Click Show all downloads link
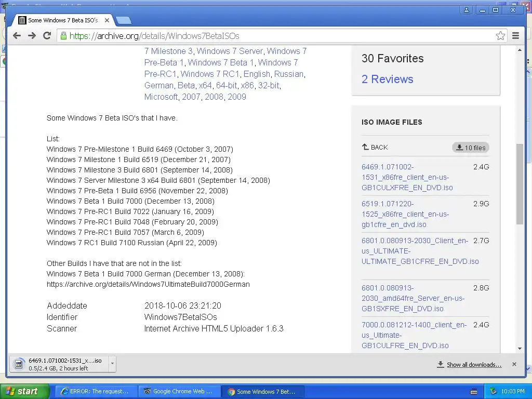The height and width of the screenshot is (399, 532). (474, 365)
